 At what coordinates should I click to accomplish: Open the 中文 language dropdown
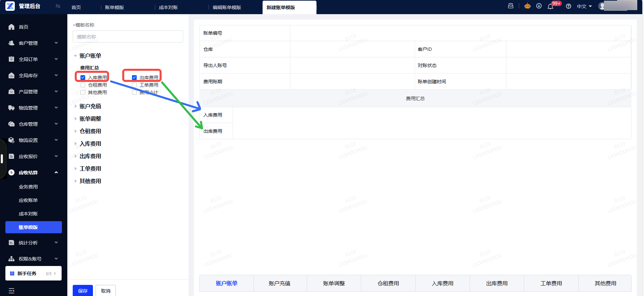click(x=584, y=6)
